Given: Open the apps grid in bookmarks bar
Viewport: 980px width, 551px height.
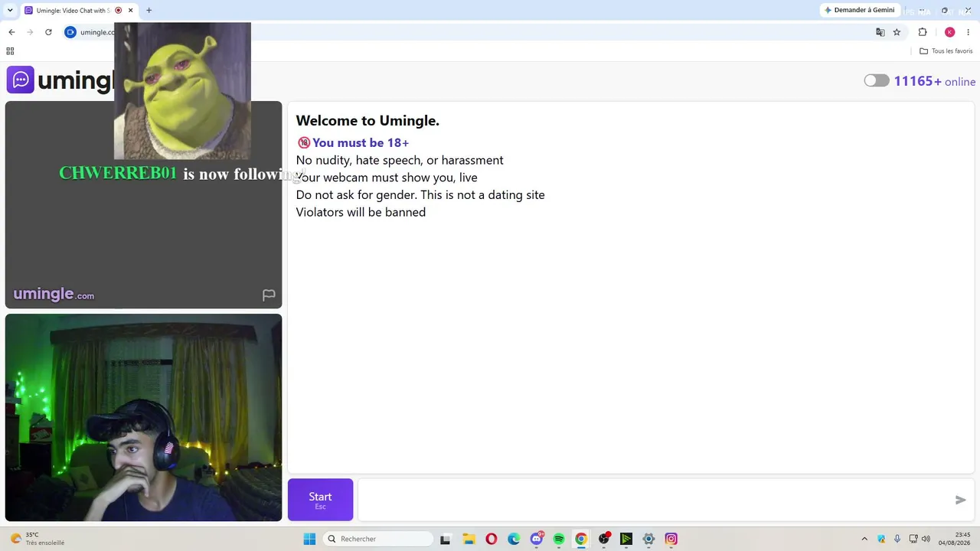Looking at the screenshot, I should [x=10, y=51].
